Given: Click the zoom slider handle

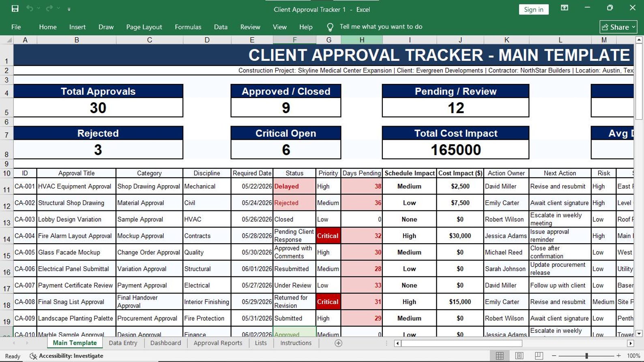Looking at the screenshot, I should [x=586, y=356].
